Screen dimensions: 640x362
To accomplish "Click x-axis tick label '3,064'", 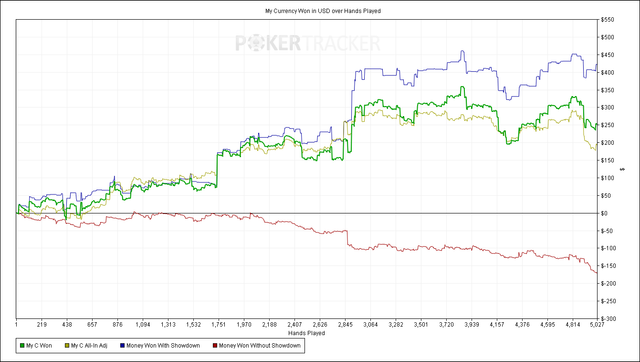I will [x=371, y=325].
